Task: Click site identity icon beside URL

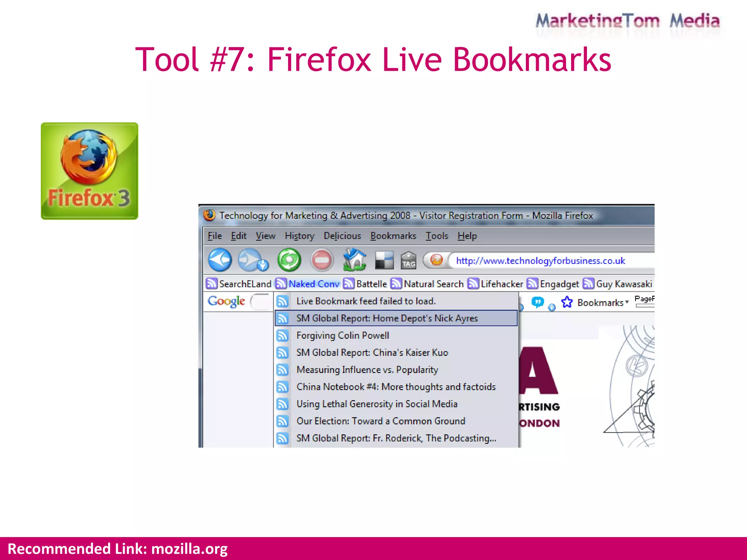Action: point(436,260)
